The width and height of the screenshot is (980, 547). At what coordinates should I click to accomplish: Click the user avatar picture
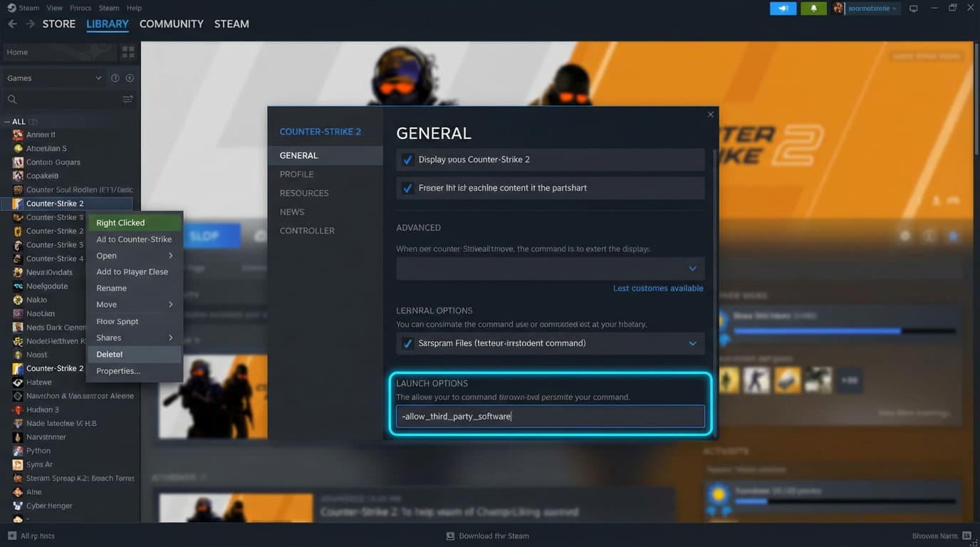tap(838, 8)
